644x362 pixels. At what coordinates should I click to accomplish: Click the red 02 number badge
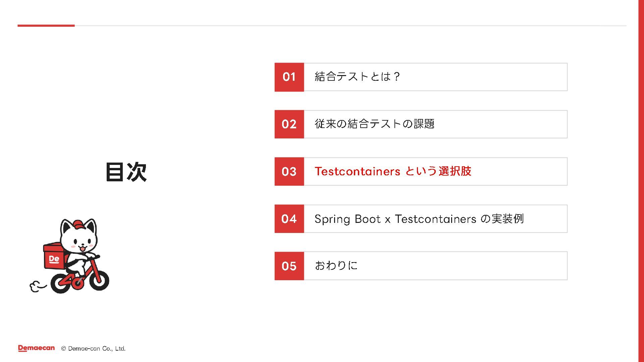289,124
